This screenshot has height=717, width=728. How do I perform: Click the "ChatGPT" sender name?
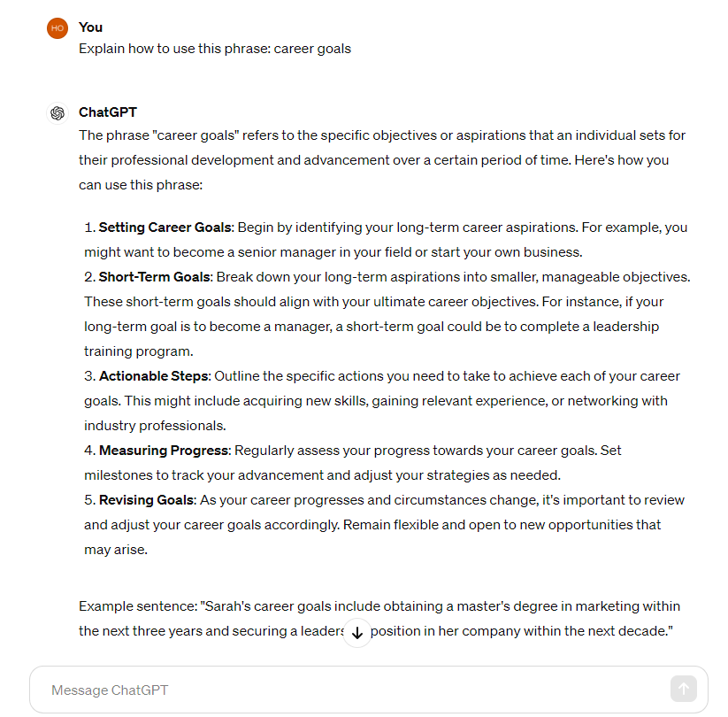[108, 112]
